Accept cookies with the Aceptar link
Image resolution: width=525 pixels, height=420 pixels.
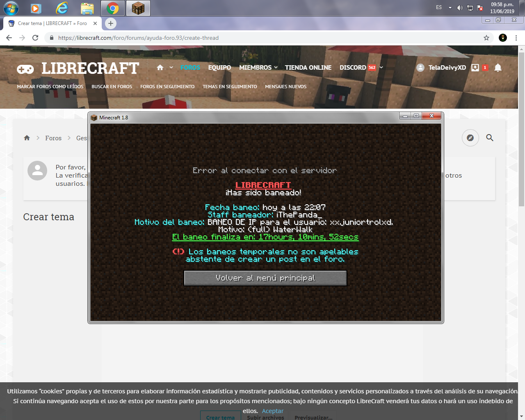(x=272, y=411)
